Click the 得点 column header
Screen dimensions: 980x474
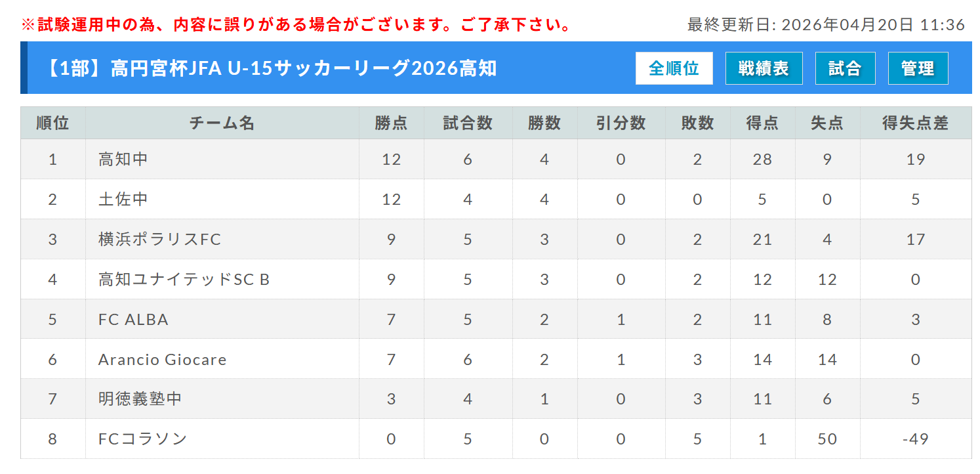pos(762,123)
